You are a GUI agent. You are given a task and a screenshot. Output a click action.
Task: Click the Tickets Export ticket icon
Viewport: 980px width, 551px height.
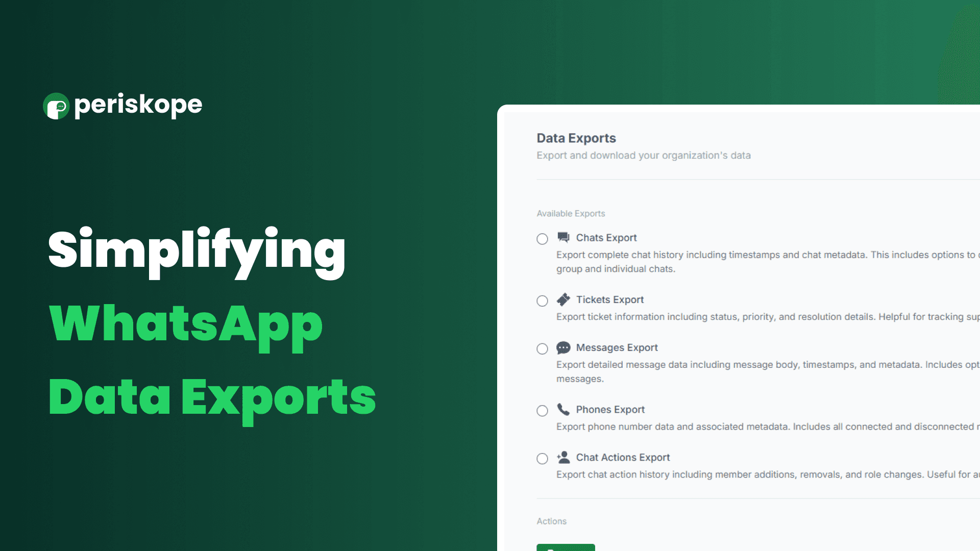click(563, 299)
